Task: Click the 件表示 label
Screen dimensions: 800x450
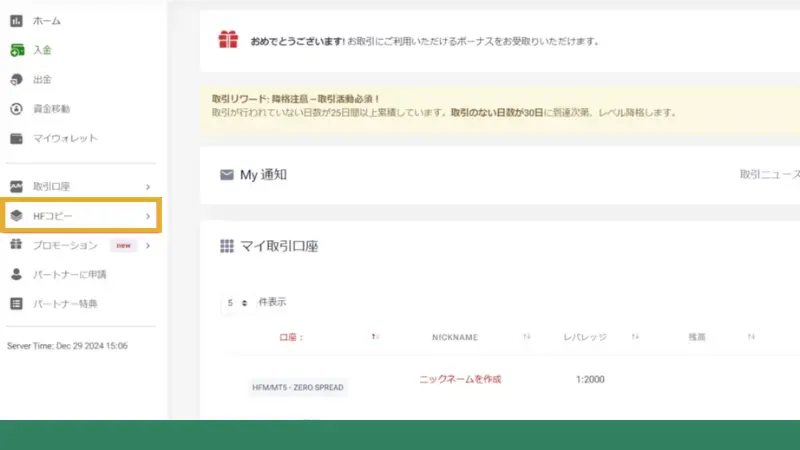Action: [x=272, y=302]
